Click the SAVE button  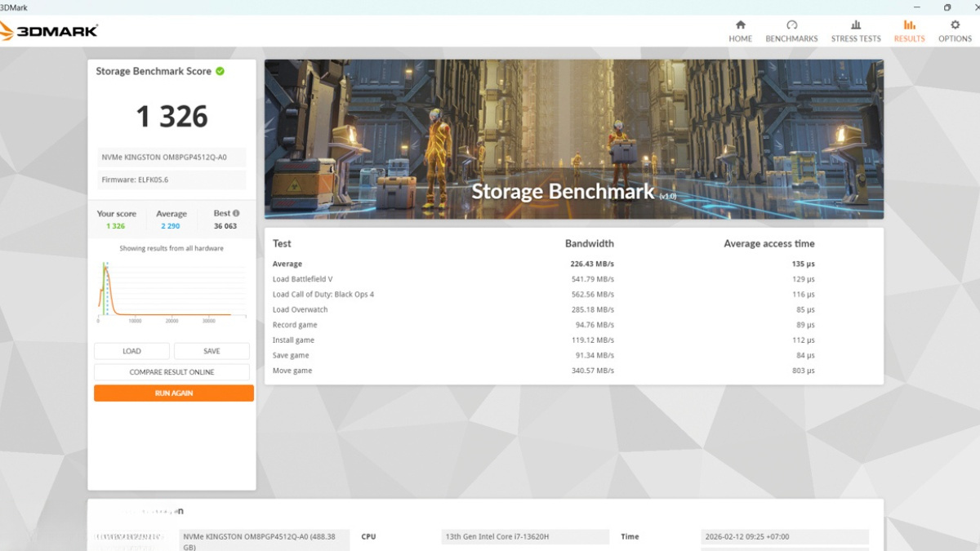click(212, 351)
